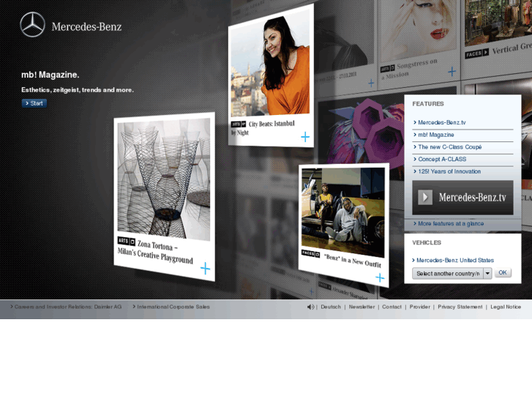Click '"Benz" in a New Outfit' title
The height and width of the screenshot is (399, 532).
click(353, 261)
